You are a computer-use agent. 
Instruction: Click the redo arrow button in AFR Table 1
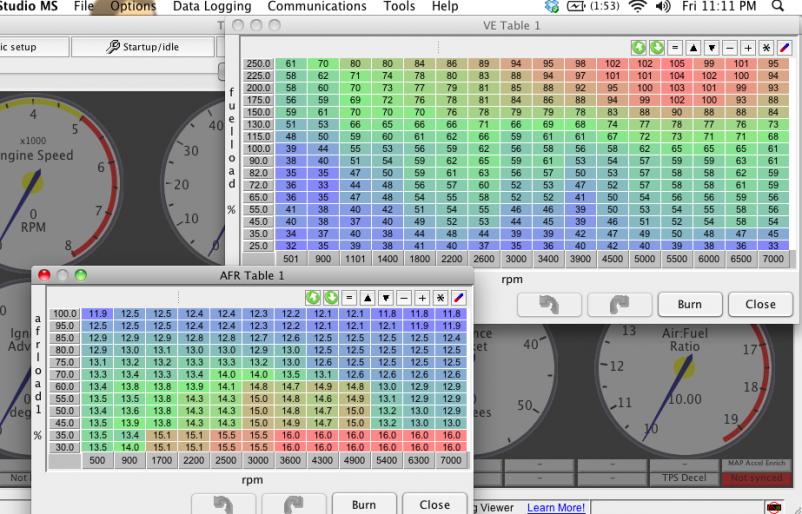293,505
